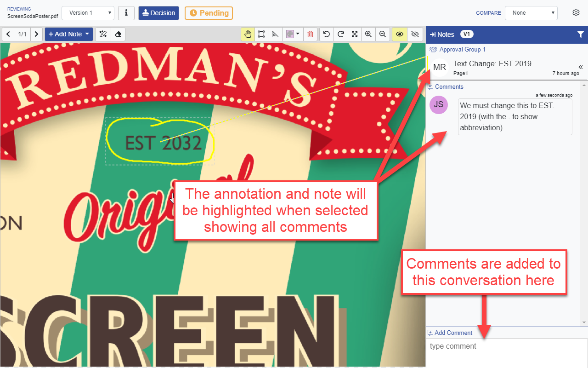Show annotations with the eye icon
588x368 pixels.
pos(400,34)
